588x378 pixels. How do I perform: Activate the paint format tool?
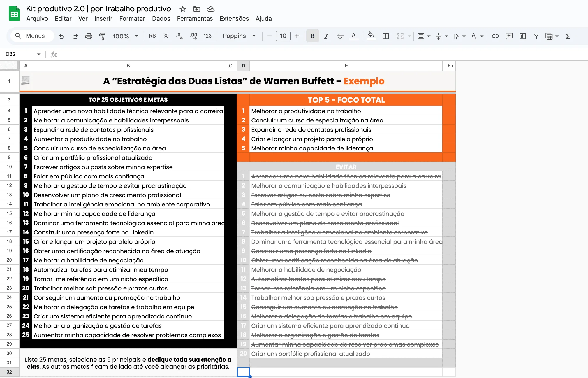coord(102,36)
